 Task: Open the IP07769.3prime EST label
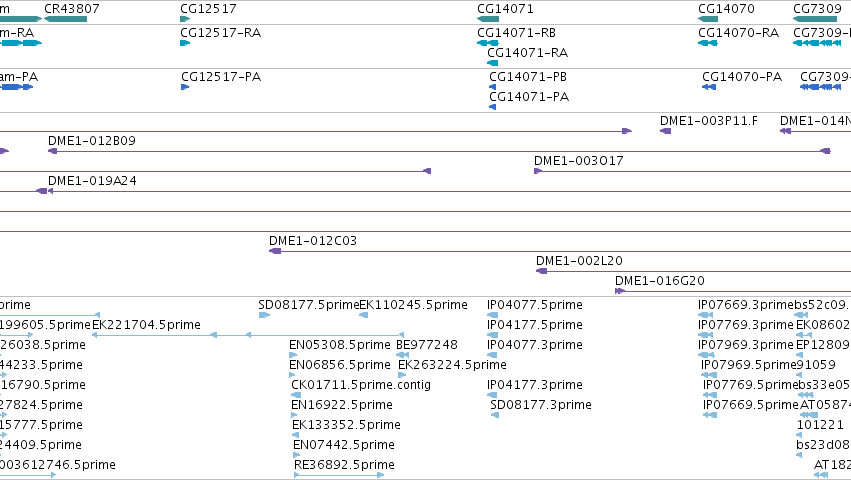(746, 325)
